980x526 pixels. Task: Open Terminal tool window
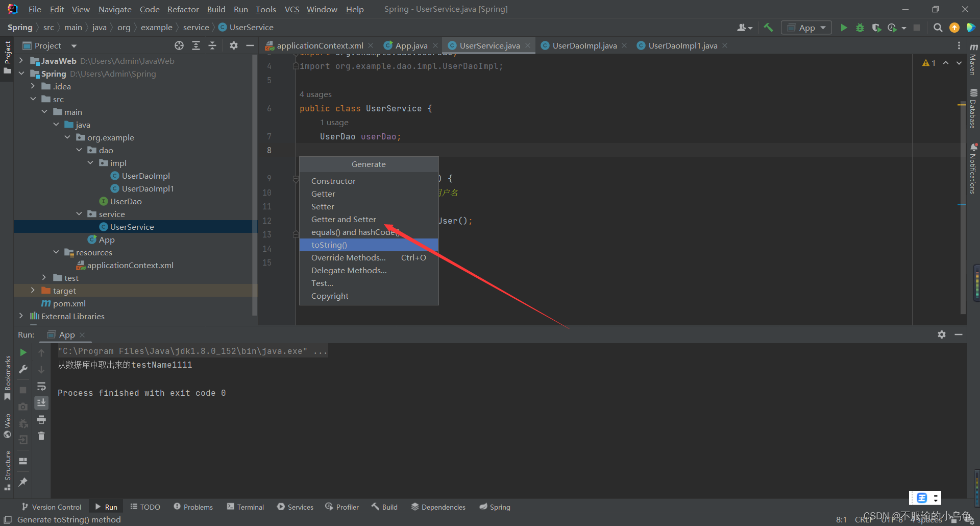246,507
